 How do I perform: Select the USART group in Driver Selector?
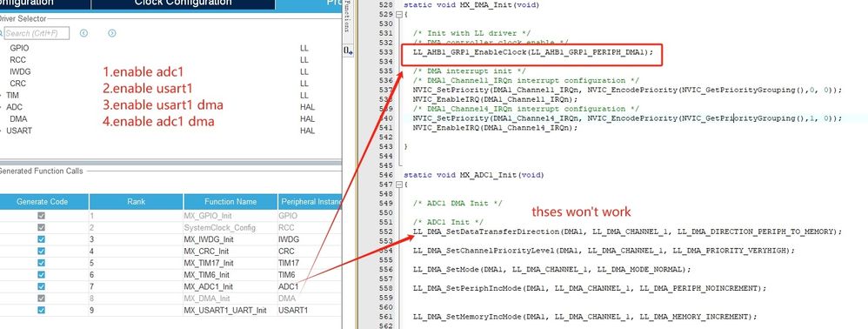[x=19, y=131]
